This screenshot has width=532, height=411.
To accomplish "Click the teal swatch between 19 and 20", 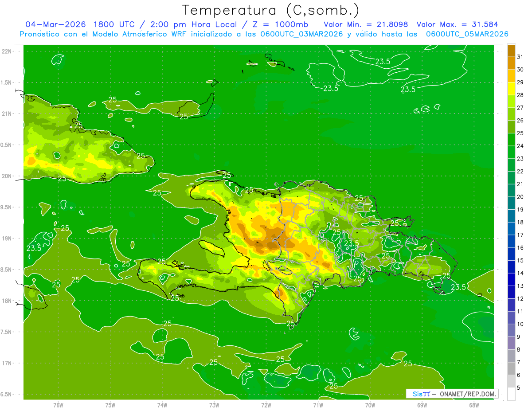I will click(511, 203).
